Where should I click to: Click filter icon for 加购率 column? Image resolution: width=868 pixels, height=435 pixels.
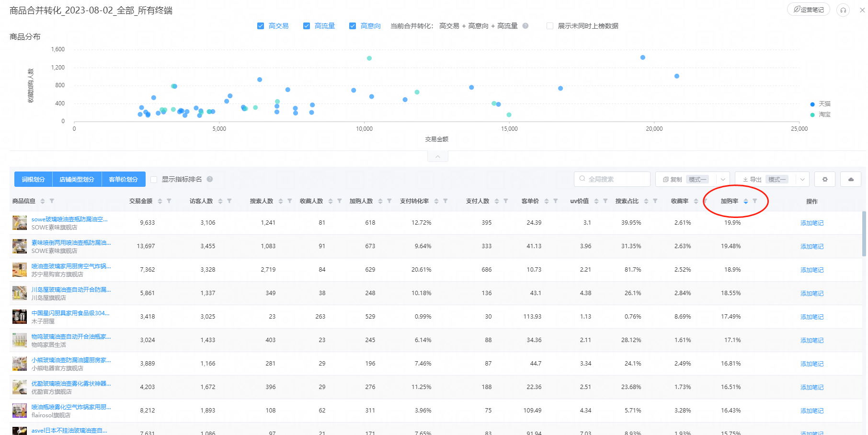pyautogui.click(x=755, y=201)
